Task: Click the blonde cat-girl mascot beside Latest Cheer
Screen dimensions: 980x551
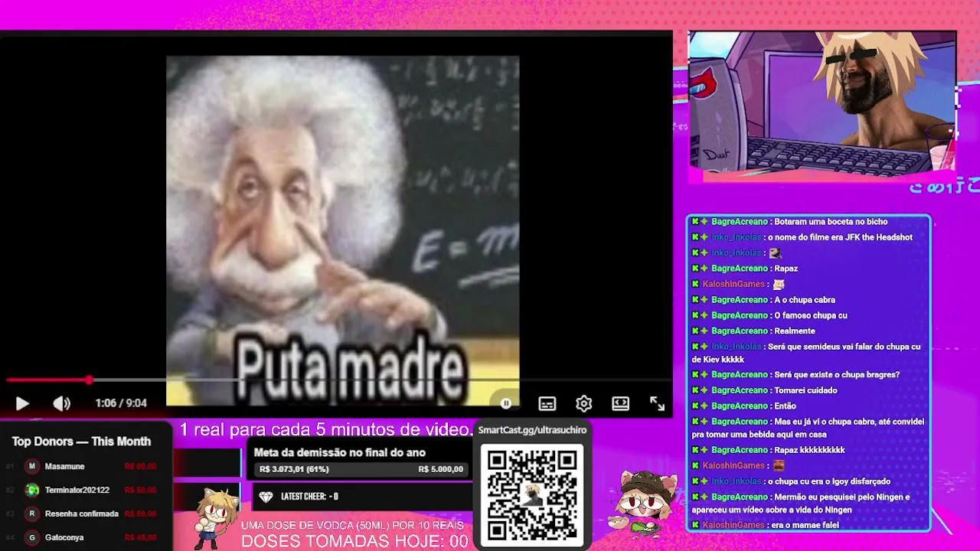Action: pyautogui.click(x=215, y=517)
